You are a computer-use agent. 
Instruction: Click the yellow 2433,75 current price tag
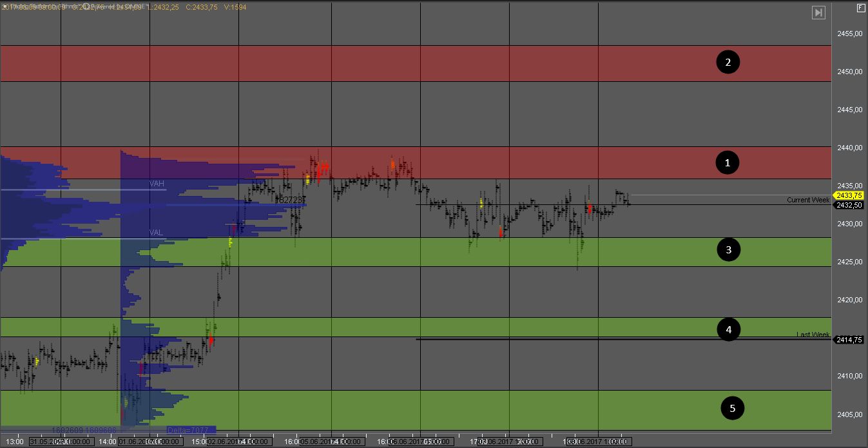pos(849,195)
